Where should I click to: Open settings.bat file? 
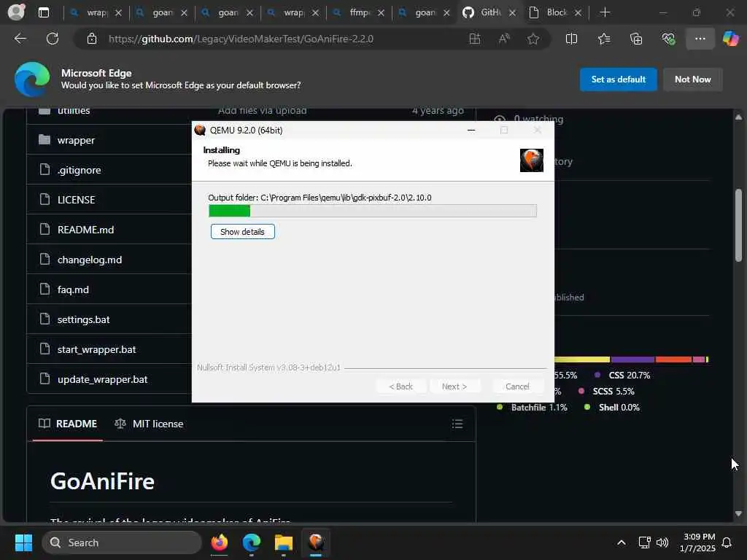tap(83, 319)
